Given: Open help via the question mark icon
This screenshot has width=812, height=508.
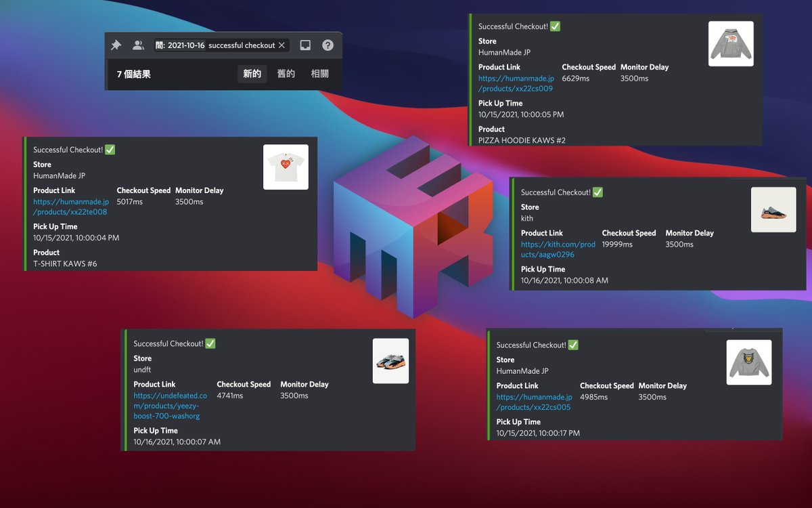Looking at the screenshot, I should coord(328,45).
